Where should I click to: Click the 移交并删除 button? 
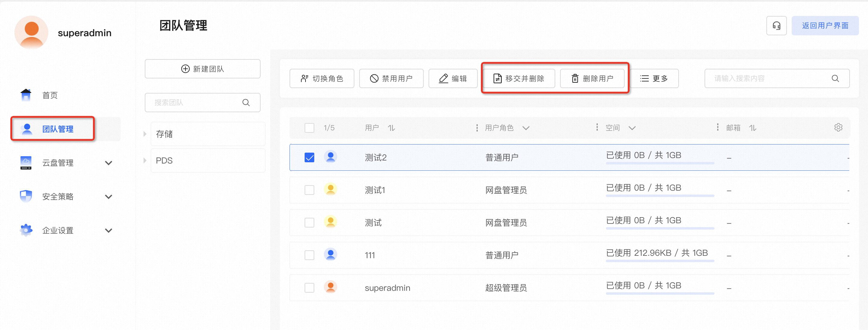coord(519,78)
